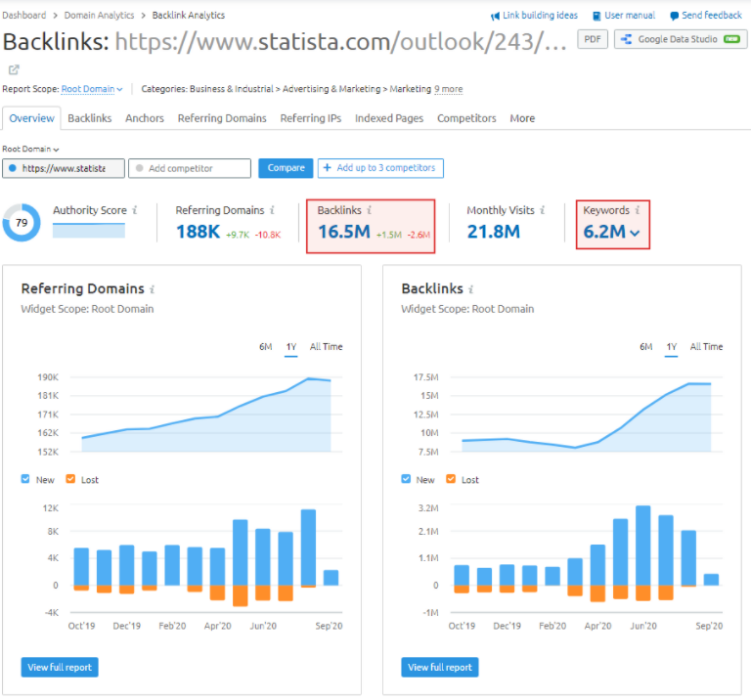Expand the Root Domain selector above the inputs
Image resolution: width=751 pixels, height=700 pixels.
coord(30,150)
